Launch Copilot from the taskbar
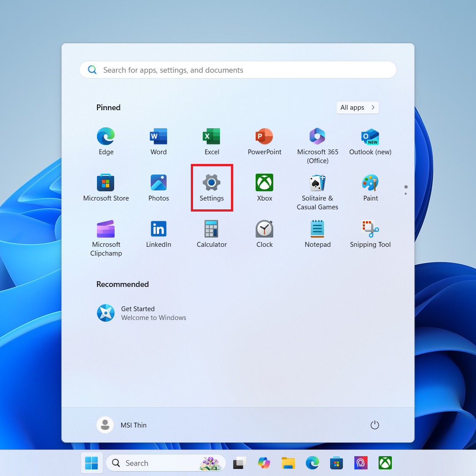The image size is (476, 476). point(264,463)
